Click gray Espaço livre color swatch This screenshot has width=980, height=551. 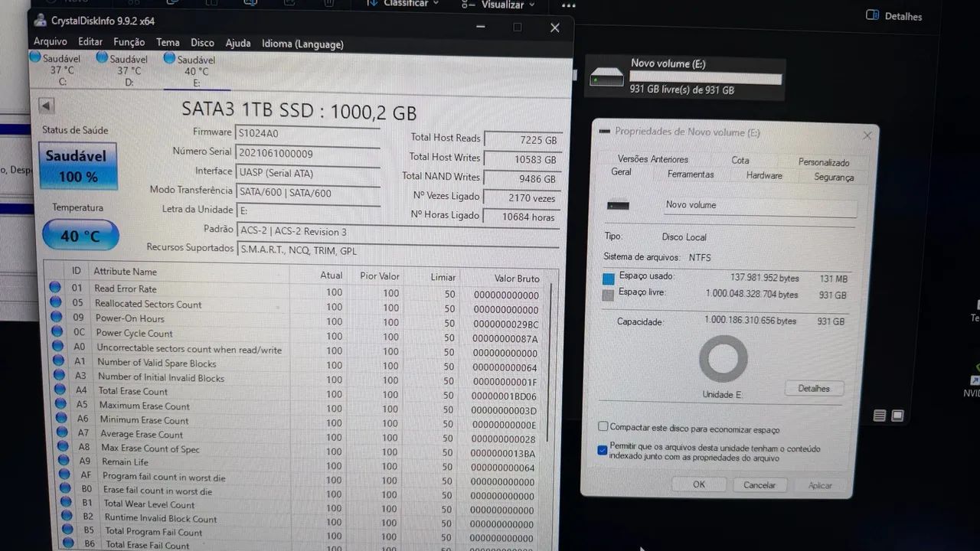point(608,295)
